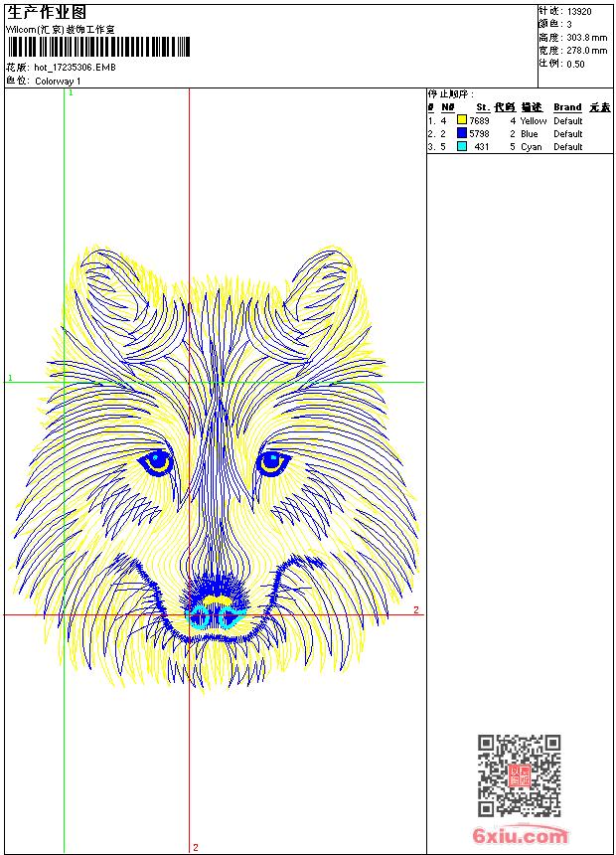Image resolution: width=616 pixels, height=855 pixels.
Task: Click the red marker 2 at bottom
Action: (x=195, y=847)
